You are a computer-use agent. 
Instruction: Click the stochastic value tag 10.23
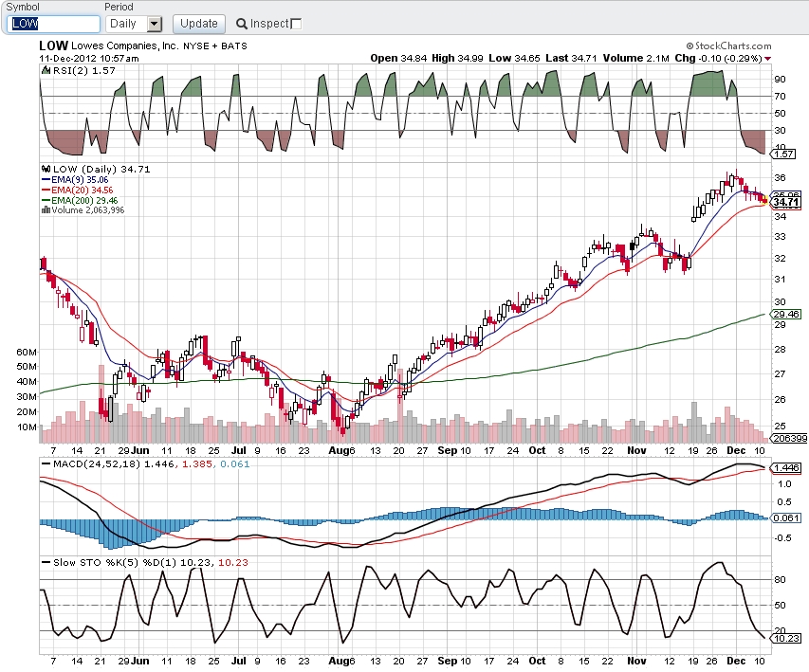pos(785,639)
